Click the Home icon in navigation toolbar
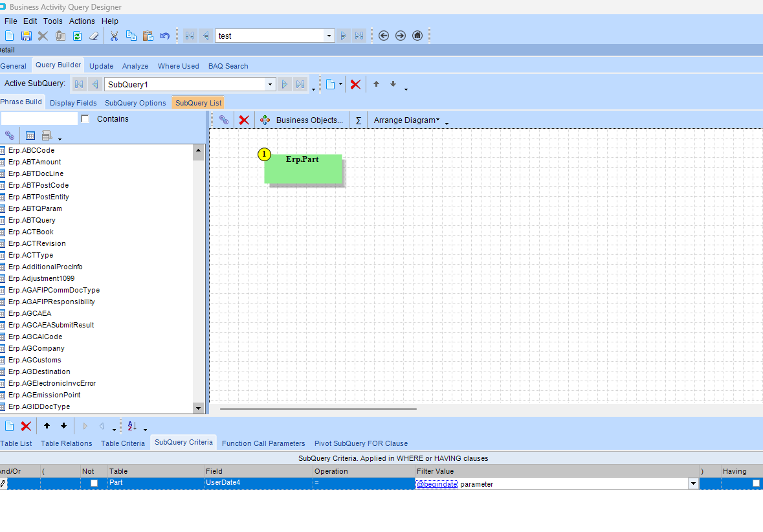 pyautogui.click(x=417, y=36)
